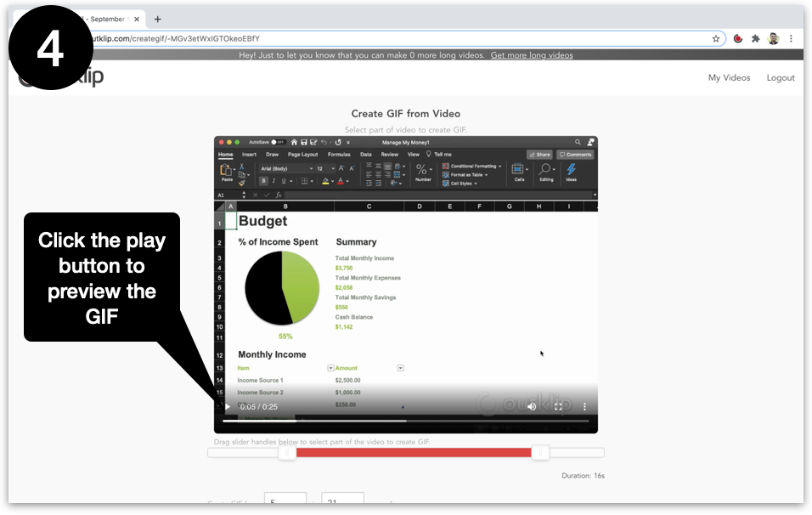
Task: Open the Chrome three-dot menu
Action: (791, 38)
